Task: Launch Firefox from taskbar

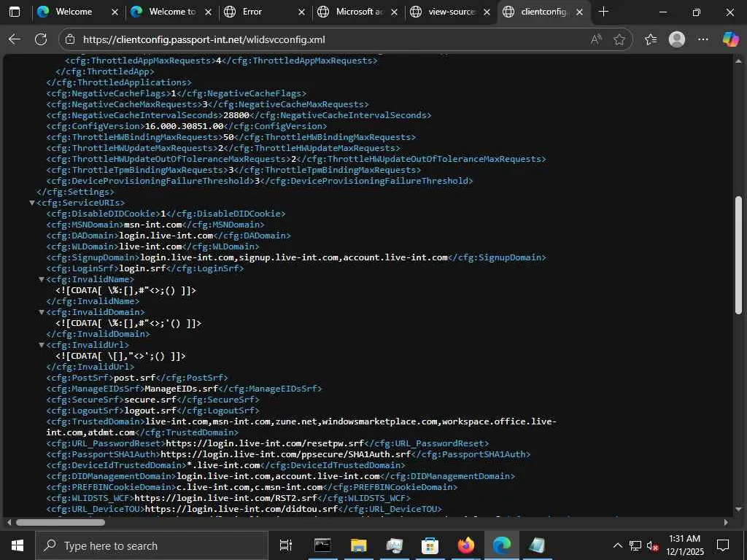Action: tap(466, 545)
